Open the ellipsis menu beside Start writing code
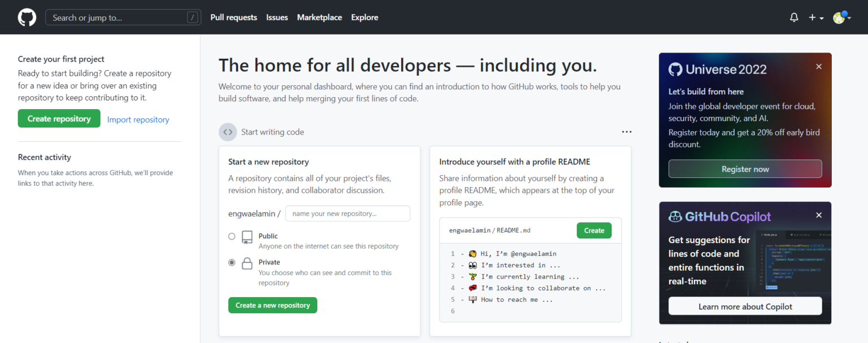The width and height of the screenshot is (868, 343). point(627,132)
